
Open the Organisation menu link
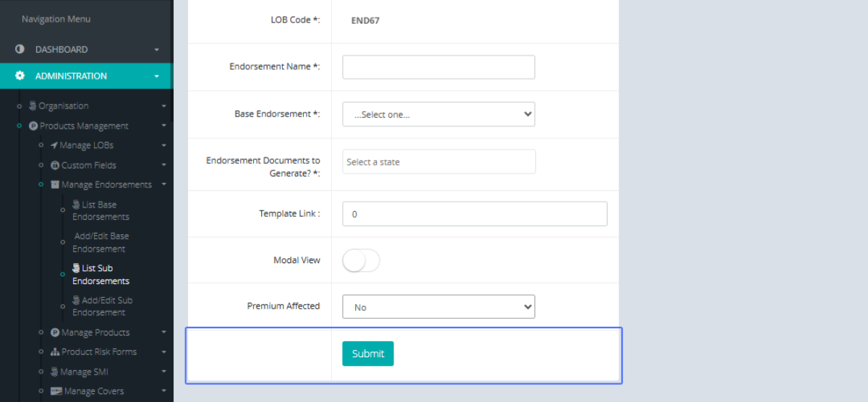coord(63,106)
